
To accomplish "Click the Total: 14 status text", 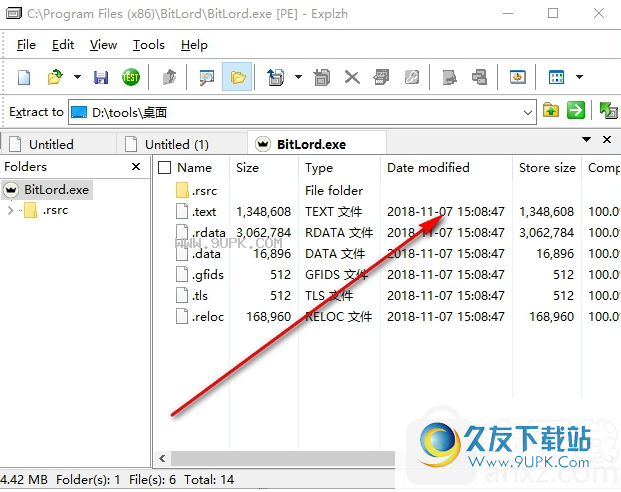I will point(209,480).
